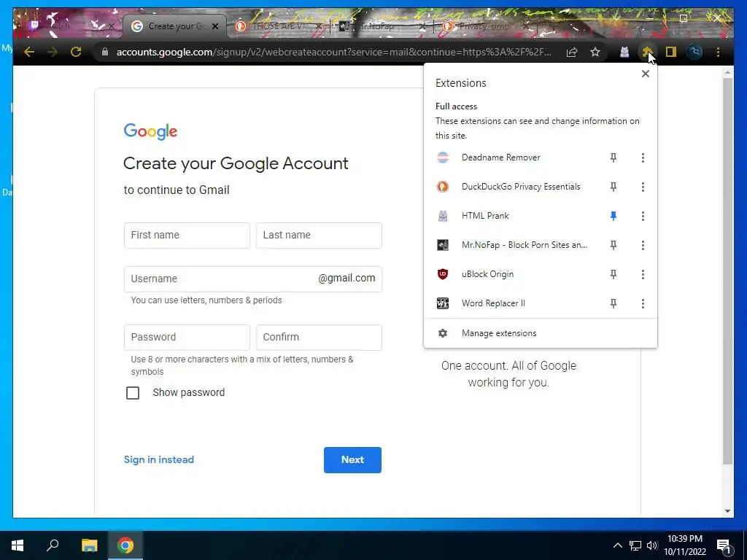The width and height of the screenshot is (747, 560).
Task: Show hidden system tray icons
Action: tap(617, 545)
